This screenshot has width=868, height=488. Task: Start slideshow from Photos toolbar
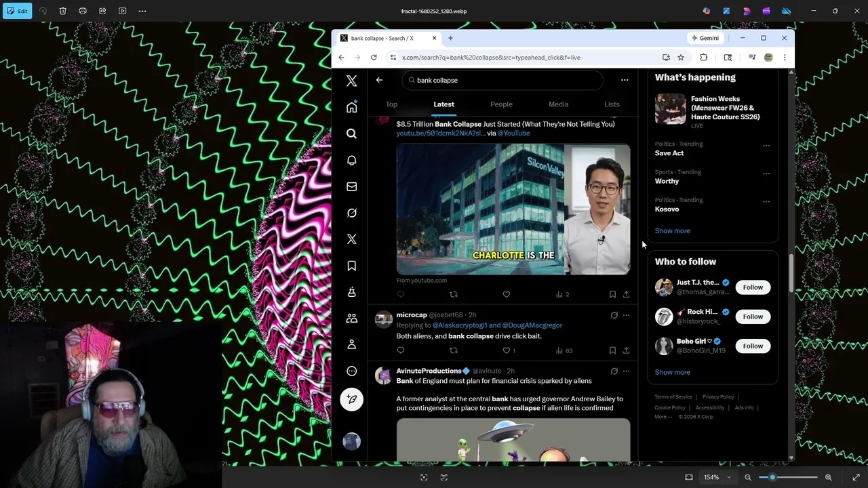[122, 11]
